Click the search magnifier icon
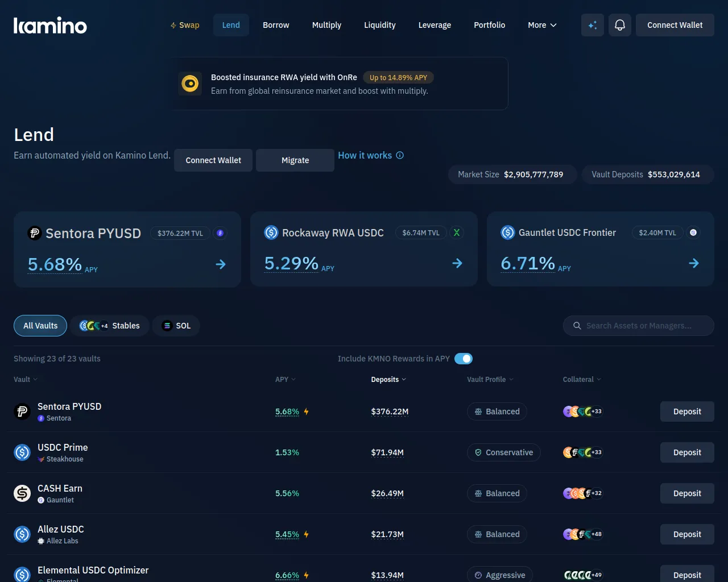 (577, 326)
